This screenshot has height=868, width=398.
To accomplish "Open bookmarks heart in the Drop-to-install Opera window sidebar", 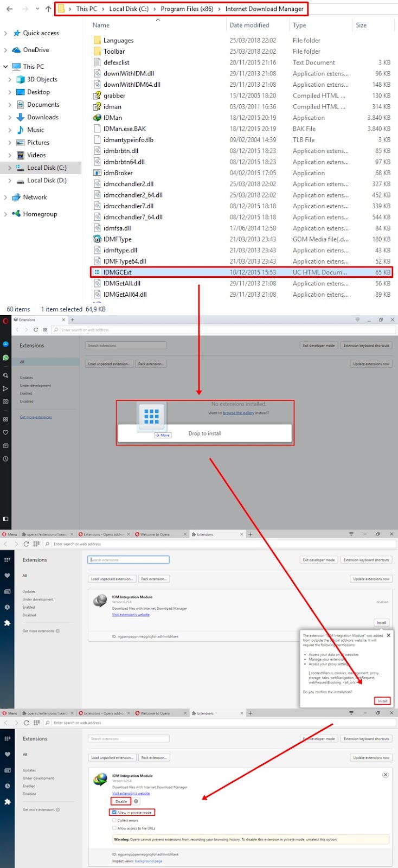I will (x=5, y=432).
